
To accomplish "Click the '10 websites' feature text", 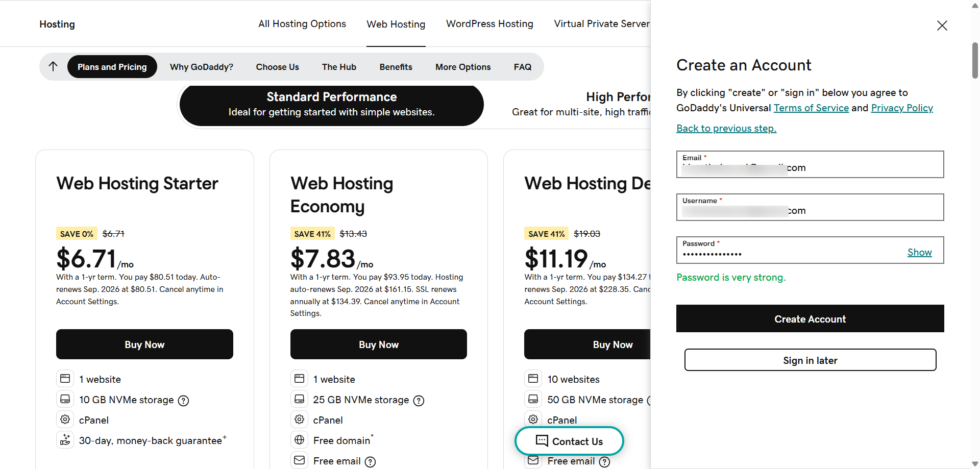I will tap(574, 379).
